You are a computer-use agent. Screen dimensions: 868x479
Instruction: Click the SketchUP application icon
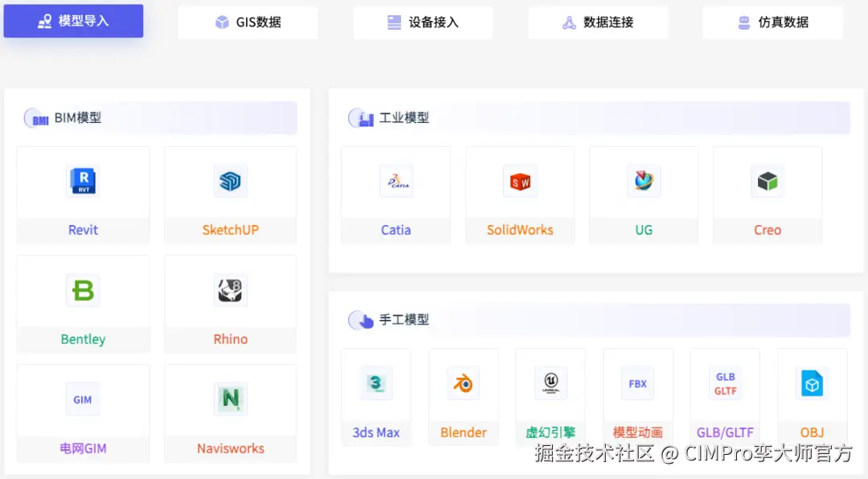[x=230, y=181]
